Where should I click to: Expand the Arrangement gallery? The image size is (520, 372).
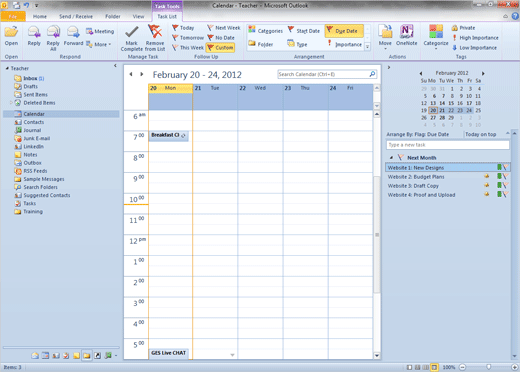click(367, 47)
